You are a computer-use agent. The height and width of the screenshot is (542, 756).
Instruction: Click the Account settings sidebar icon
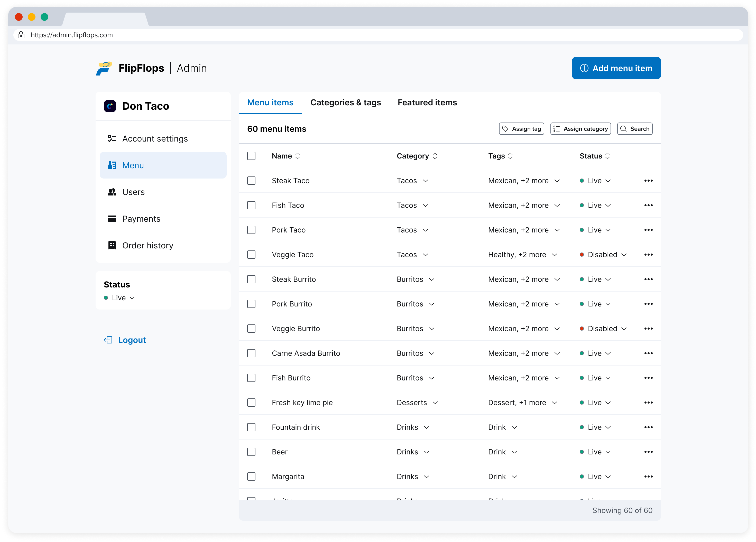(x=112, y=138)
